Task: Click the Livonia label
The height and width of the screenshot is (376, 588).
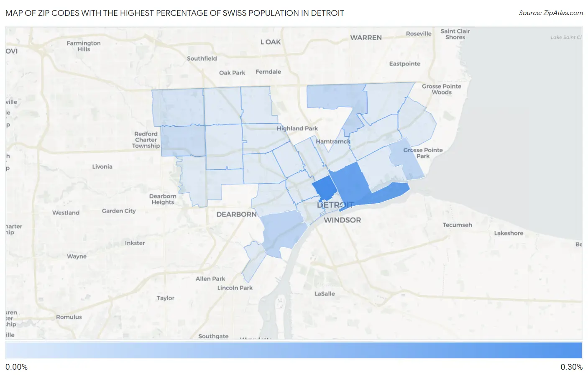Action: click(x=102, y=166)
